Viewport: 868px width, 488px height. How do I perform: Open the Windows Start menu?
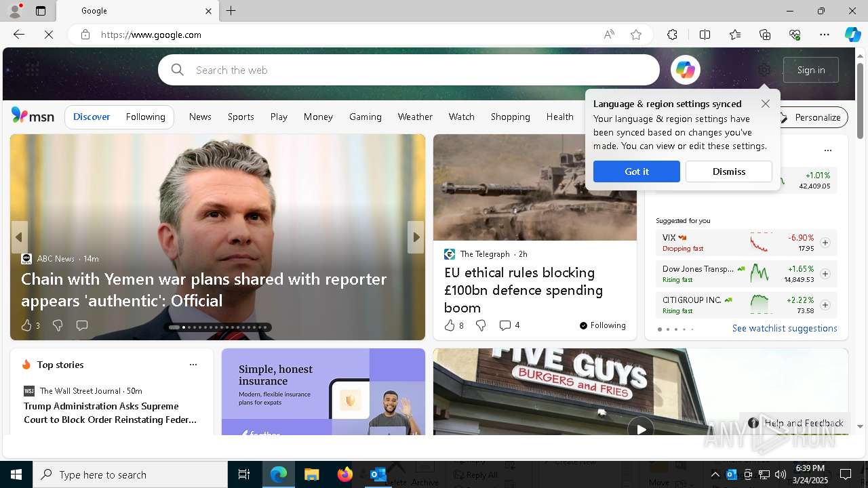click(16, 474)
